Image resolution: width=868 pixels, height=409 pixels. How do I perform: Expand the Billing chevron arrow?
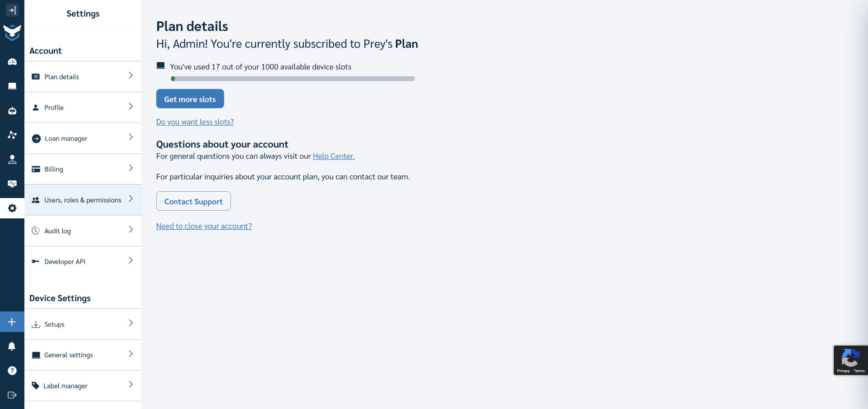[131, 168]
